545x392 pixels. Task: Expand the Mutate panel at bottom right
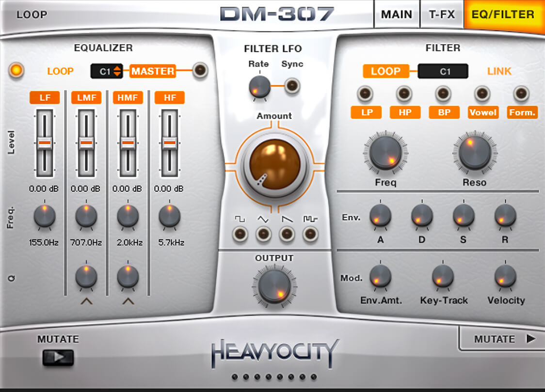point(504,339)
